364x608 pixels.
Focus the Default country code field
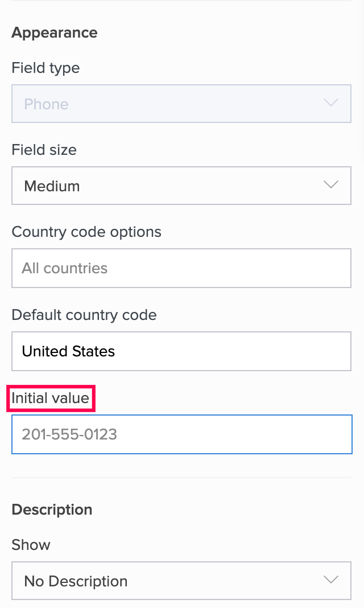click(x=181, y=351)
